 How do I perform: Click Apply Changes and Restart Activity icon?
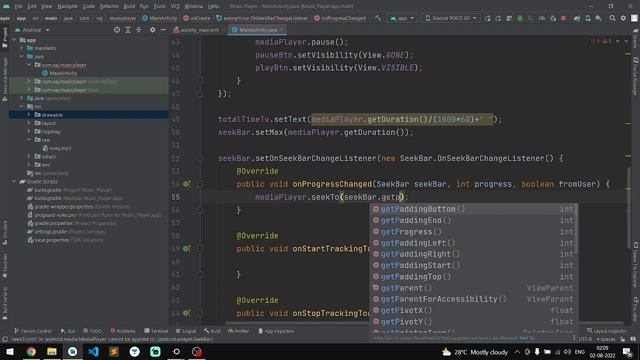(487, 18)
